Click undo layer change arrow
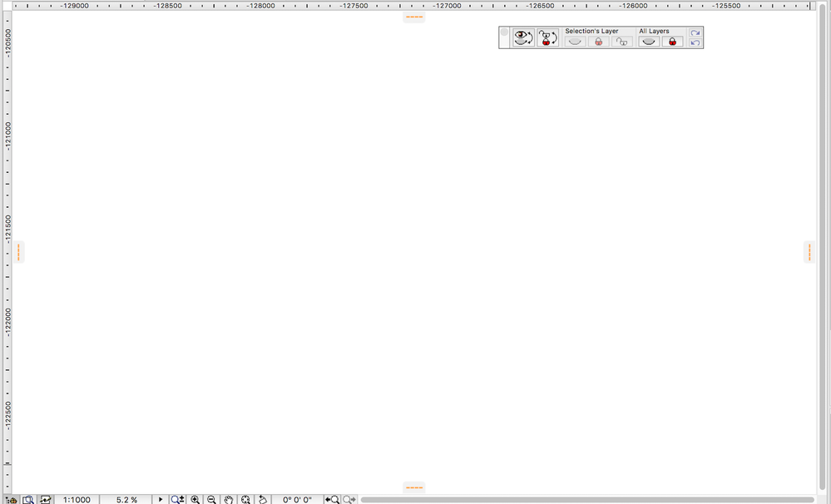The image size is (831, 504). (695, 42)
